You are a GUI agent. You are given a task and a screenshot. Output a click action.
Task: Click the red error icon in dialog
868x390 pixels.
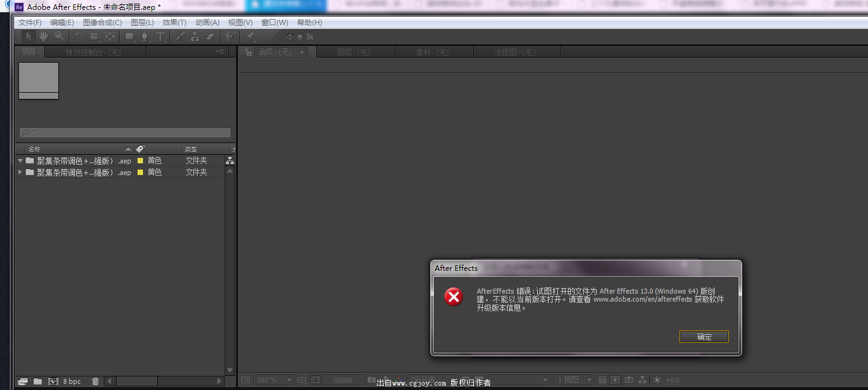[454, 297]
